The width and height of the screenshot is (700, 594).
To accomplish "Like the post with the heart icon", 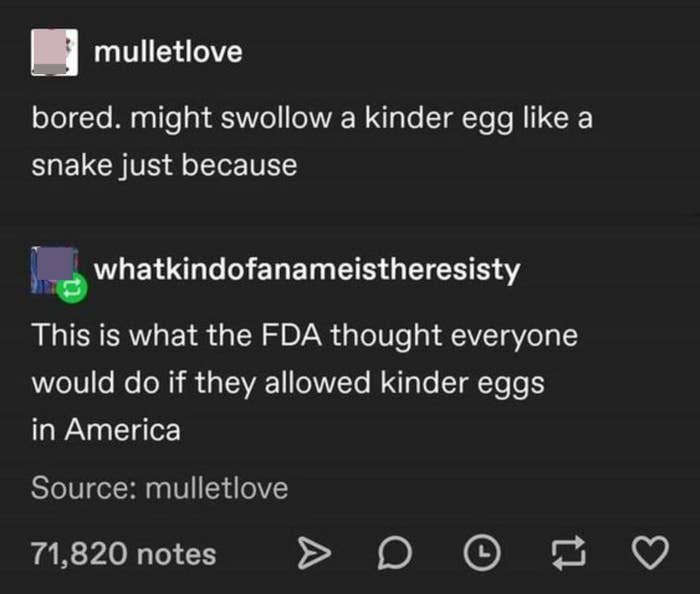I will click(650, 553).
